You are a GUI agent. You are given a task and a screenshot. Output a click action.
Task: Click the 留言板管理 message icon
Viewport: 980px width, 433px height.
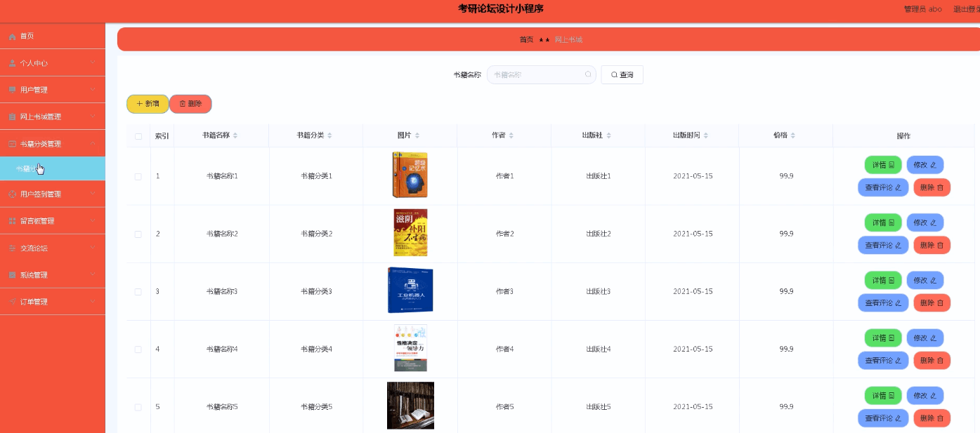(x=11, y=220)
